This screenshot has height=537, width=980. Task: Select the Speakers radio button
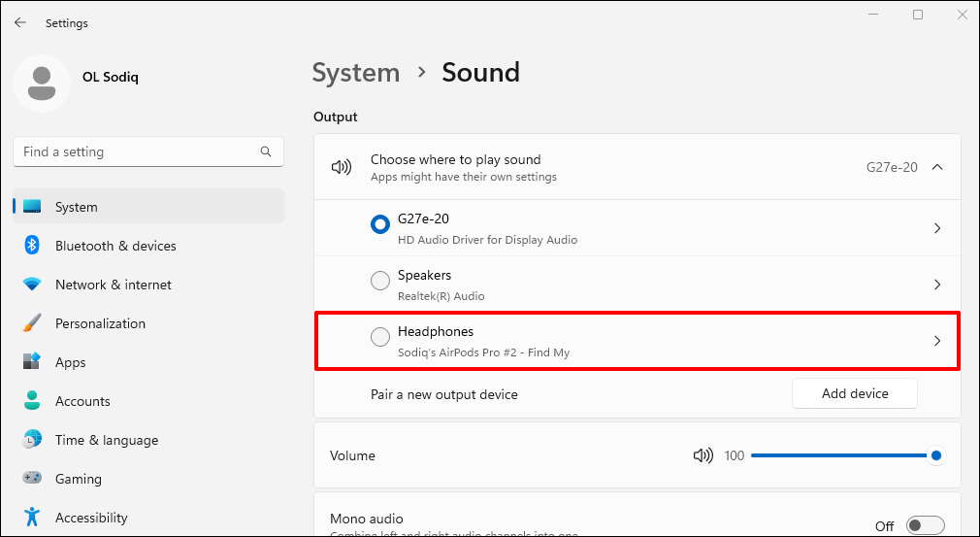coord(380,282)
